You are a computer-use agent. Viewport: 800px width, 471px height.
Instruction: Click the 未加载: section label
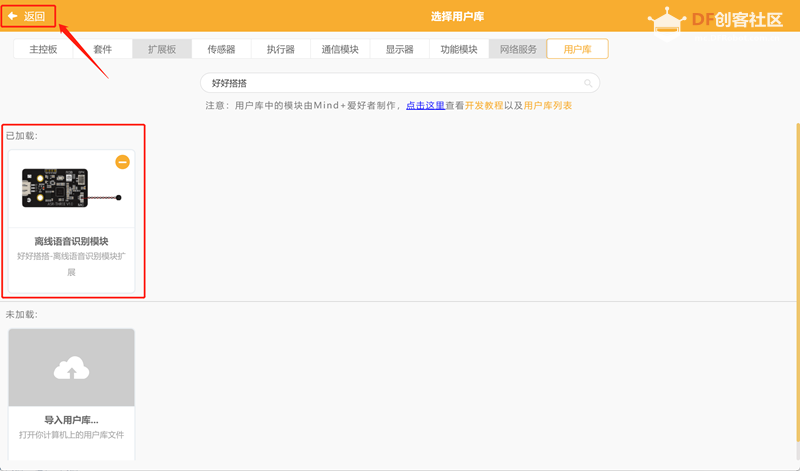click(x=21, y=314)
